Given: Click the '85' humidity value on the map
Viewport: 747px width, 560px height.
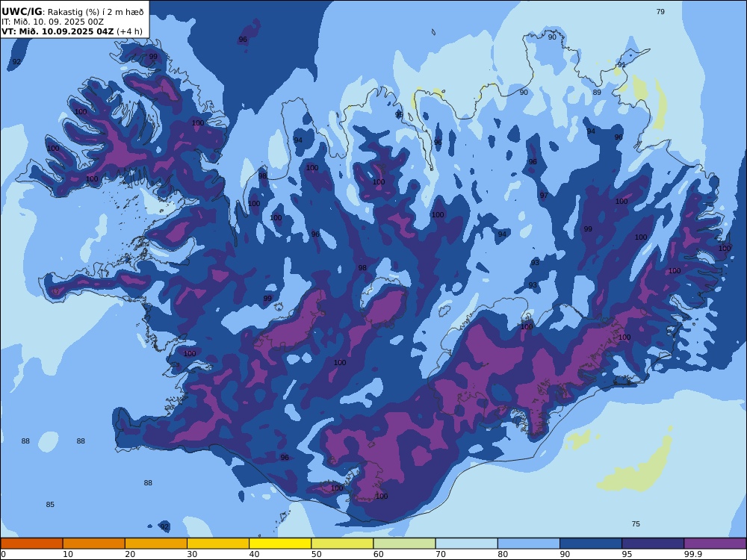Looking at the screenshot, I should pyautogui.click(x=50, y=504).
